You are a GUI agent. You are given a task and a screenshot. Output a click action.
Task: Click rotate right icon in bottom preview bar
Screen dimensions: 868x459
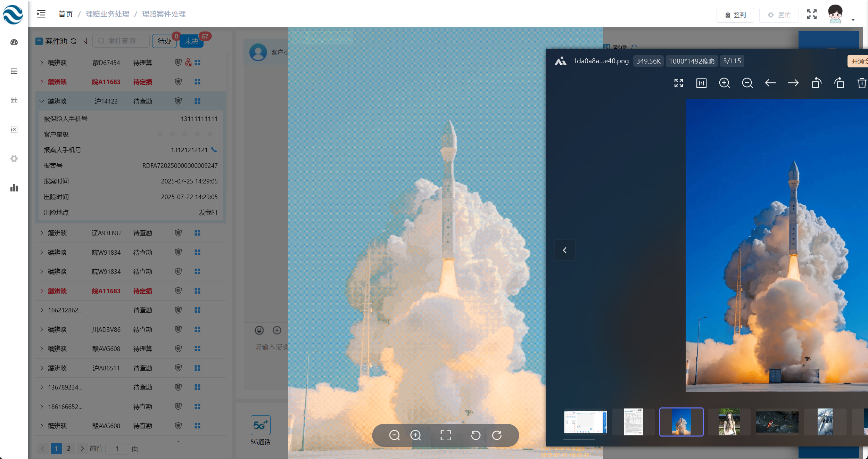click(x=497, y=435)
